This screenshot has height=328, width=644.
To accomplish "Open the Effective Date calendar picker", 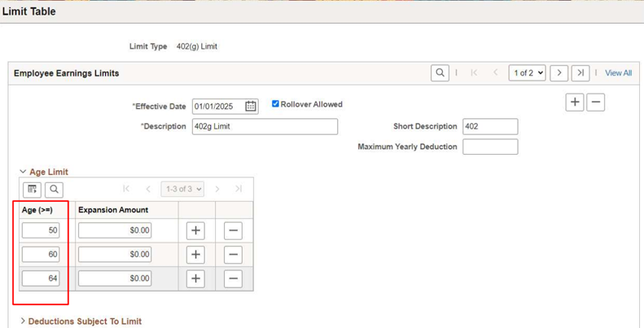I will (x=251, y=107).
